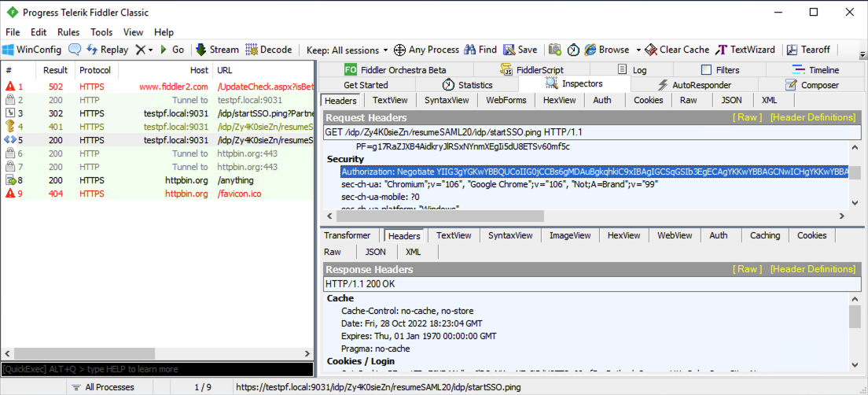Click the Go resume button
This screenshot has width=868, height=395.
[171, 50]
